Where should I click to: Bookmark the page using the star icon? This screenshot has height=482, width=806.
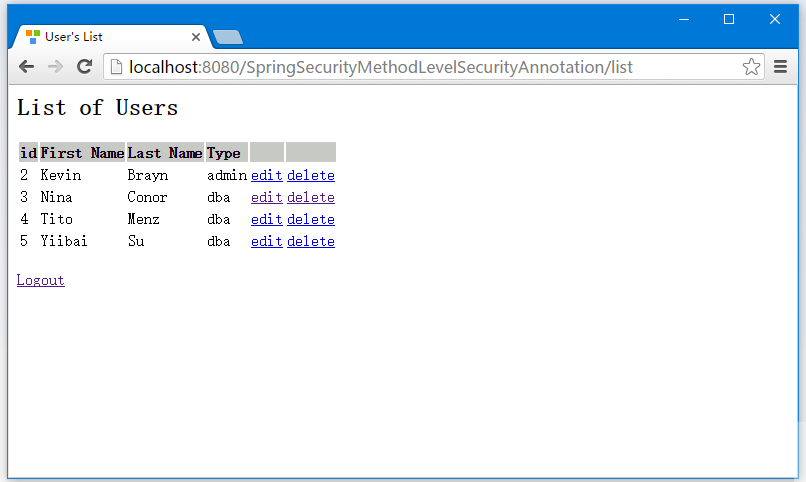pos(751,67)
